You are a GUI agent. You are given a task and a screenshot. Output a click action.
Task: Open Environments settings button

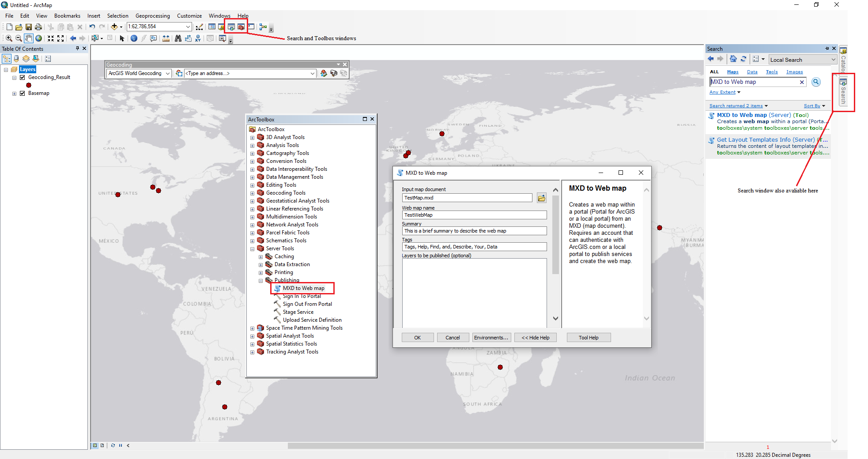pos(491,338)
